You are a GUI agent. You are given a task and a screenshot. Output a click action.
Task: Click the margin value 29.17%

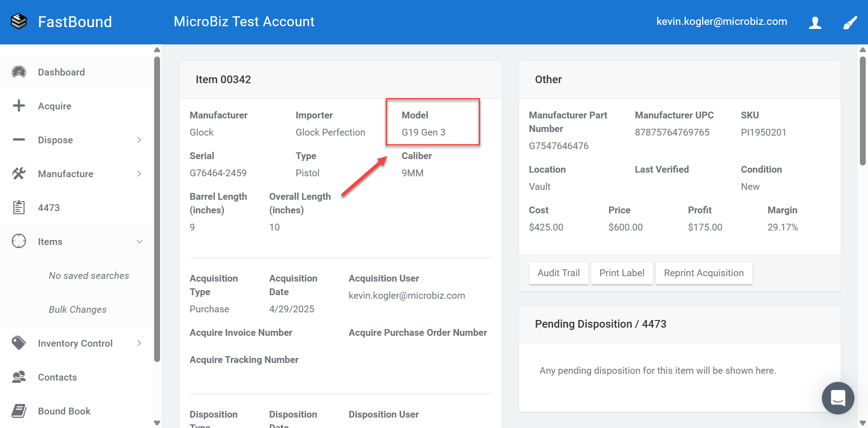pyautogui.click(x=783, y=227)
